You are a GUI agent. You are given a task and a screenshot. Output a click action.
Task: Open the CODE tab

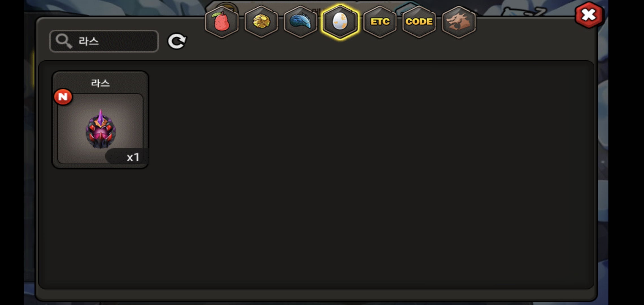point(419,22)
